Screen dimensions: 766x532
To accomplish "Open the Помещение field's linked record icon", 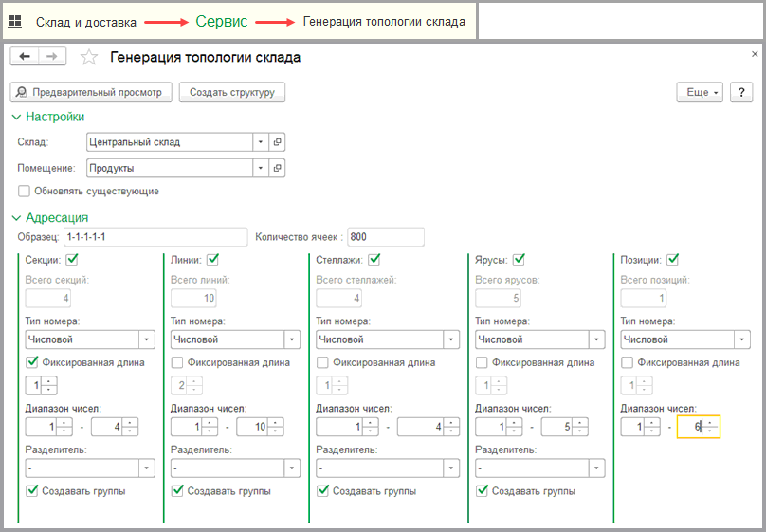I will pyautogui.click(x=277, y=168).
